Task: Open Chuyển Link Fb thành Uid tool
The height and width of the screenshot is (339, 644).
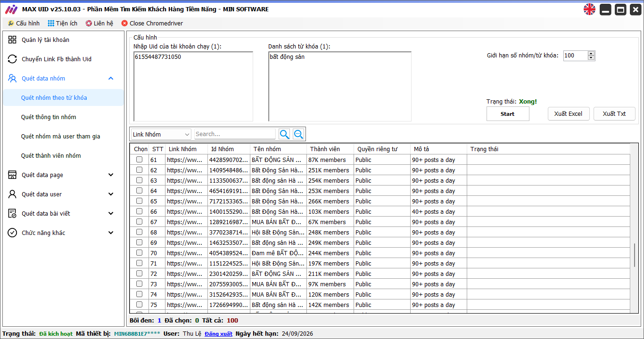Action: pos(56,59)
